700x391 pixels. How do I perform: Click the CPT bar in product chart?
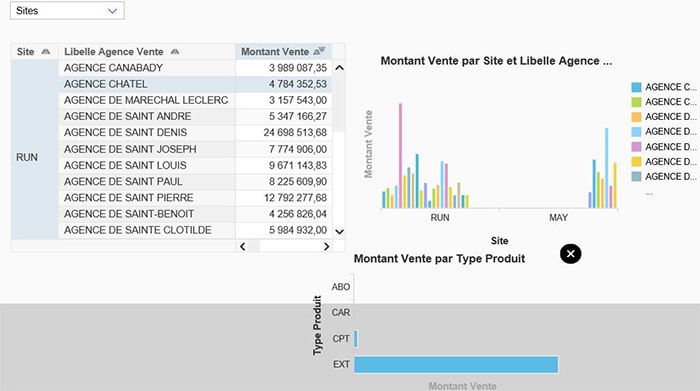tap(356, 338)
